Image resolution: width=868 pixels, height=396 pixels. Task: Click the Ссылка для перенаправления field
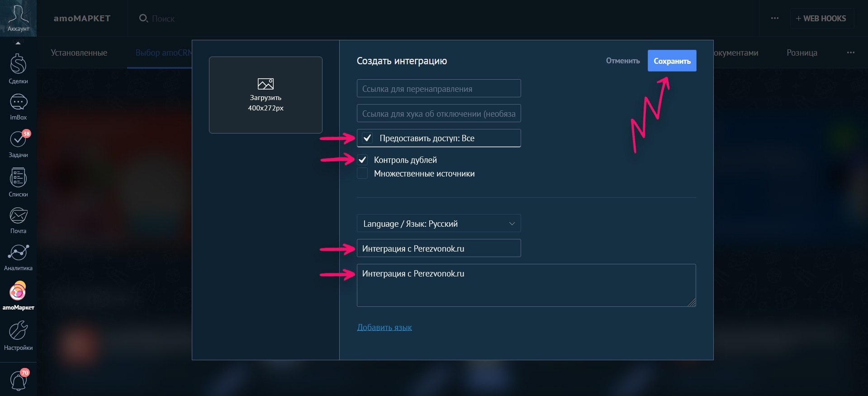pyautogui.click(x=438, y=89)
